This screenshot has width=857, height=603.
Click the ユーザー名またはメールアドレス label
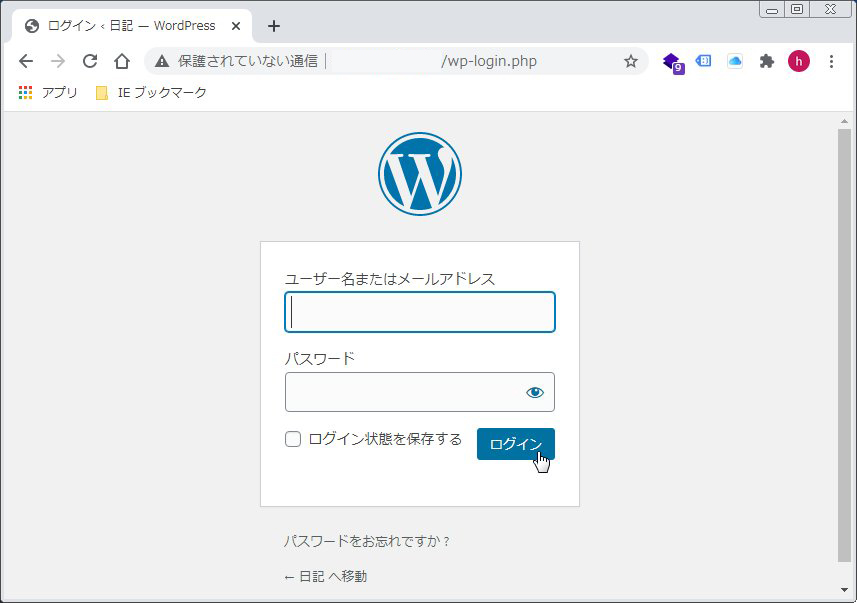coord(390,279)
